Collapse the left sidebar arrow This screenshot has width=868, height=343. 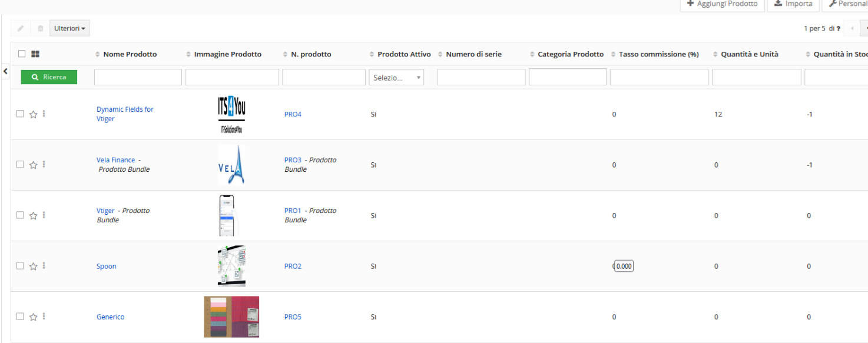5,71
